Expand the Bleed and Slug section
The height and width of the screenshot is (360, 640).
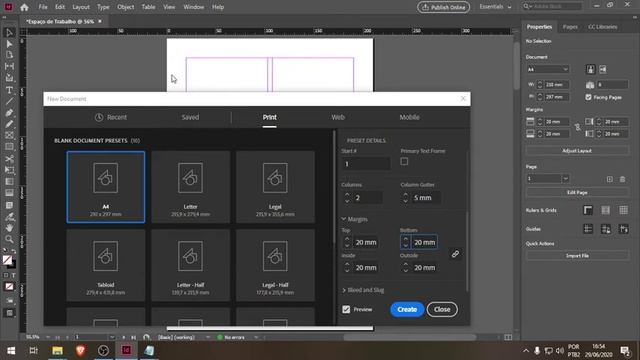(x=344, y=290)
